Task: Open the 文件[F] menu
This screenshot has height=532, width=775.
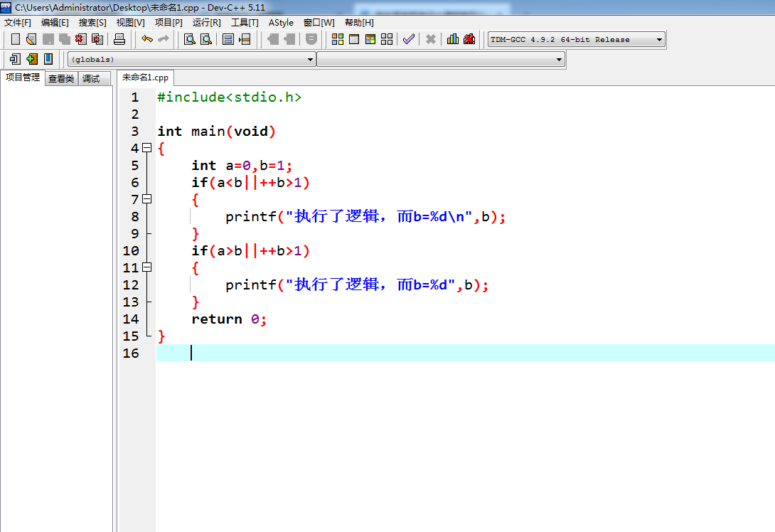Action: pyautogui.click(x=18, y=23)
